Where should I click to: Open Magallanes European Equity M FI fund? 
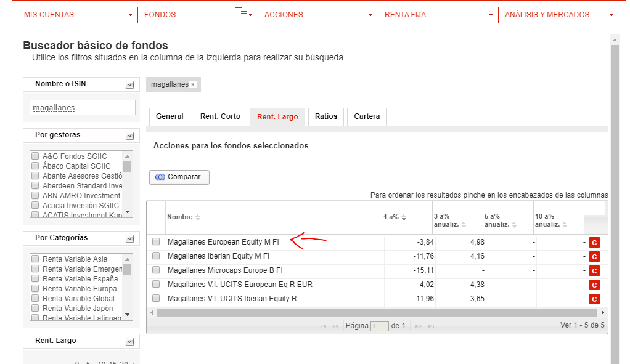[x=223, y=242]
